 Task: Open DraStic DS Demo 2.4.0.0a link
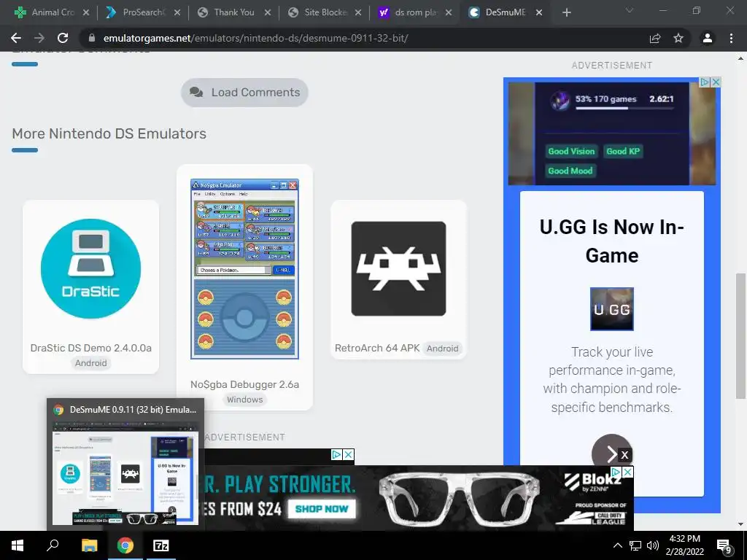point(90,348)
